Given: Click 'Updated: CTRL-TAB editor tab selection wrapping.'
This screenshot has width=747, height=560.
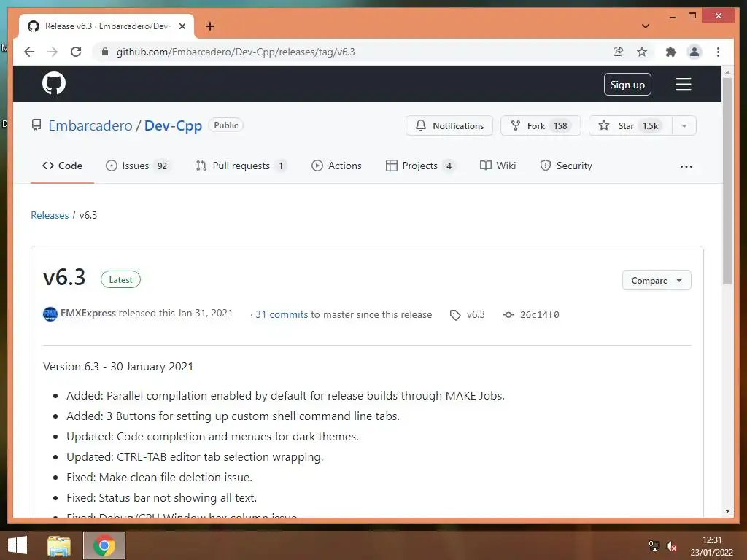Looking at the screenshot, I should (195, 457).
